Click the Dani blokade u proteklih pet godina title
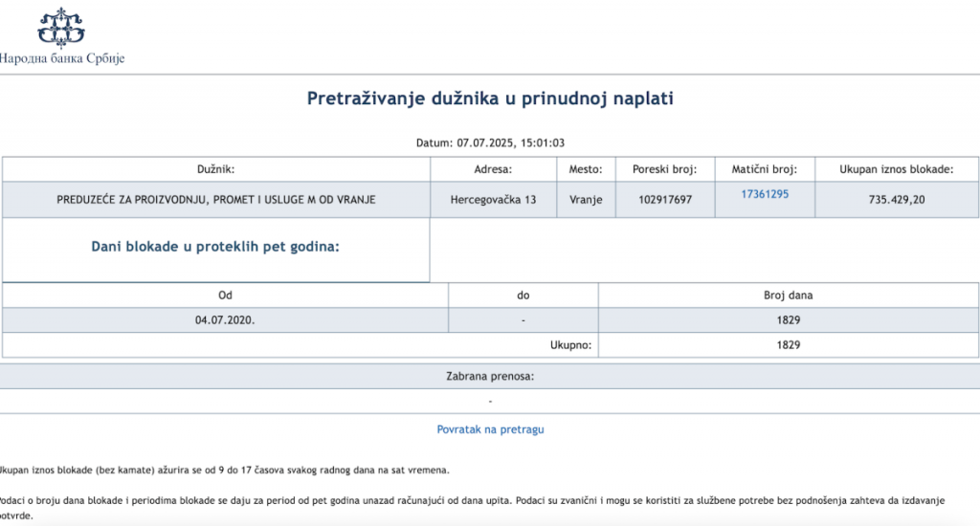 [x=215, y=247]
